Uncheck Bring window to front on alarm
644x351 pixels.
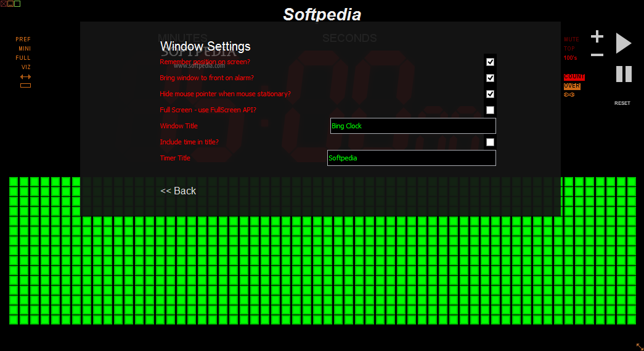click(490, 78)
